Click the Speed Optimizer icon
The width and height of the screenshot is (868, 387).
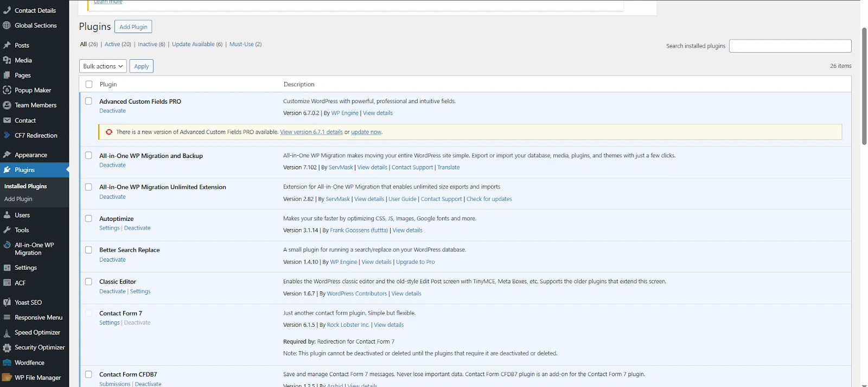click(7, 333)
